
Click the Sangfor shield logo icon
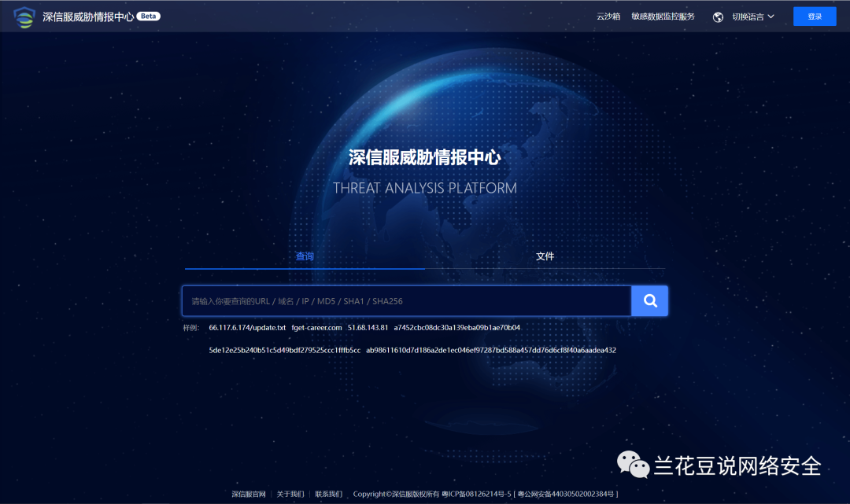point(24,17)
